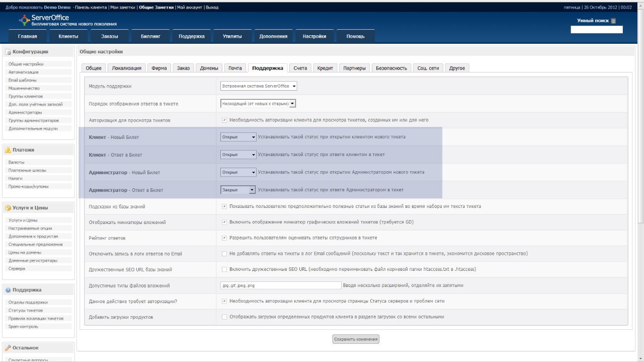Open Администратор Ответ в Билет status dropdown
Viewport: 644px width, 362px height.
pyautogui.click(x=238, y=190)
